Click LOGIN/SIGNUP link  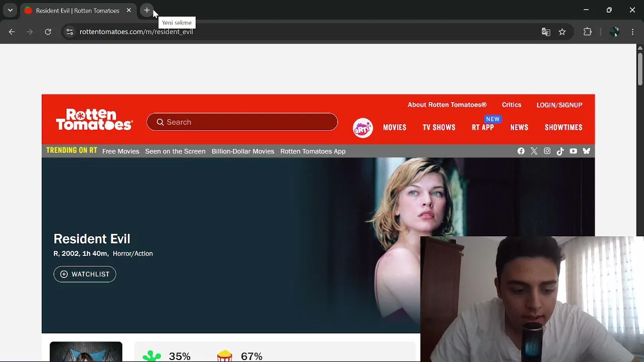(x=559, y=105)
